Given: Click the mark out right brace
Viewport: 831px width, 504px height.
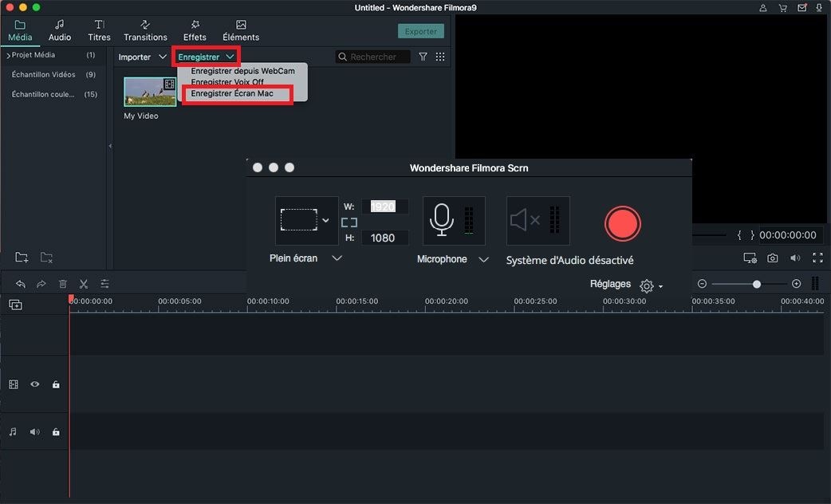Looking at the screenshot, I should pyautogui.click(x=752, y=235).
